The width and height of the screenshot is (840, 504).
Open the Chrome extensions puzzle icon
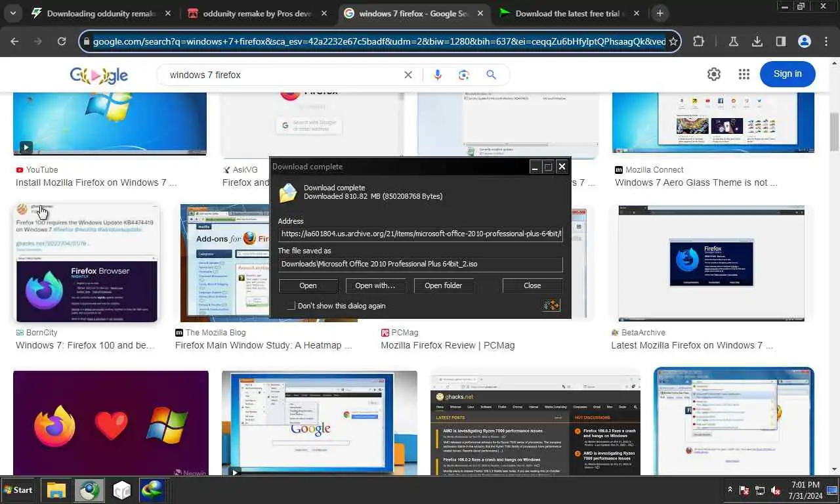pyautogui.click(x=699, y=41)
